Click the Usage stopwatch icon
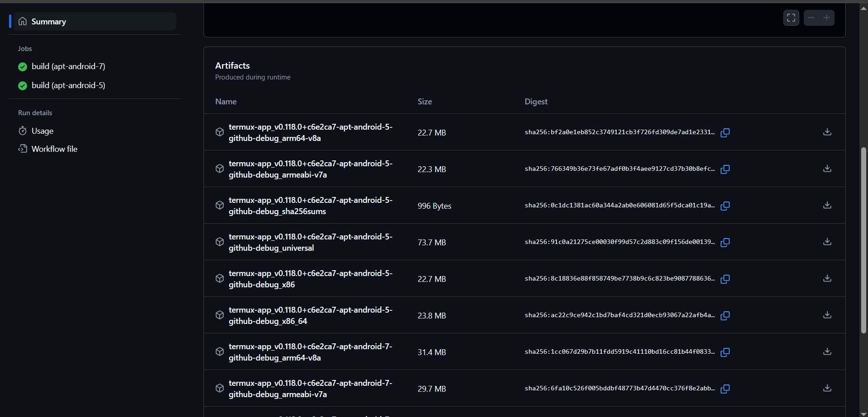868x417 pixels. point(23,131)
